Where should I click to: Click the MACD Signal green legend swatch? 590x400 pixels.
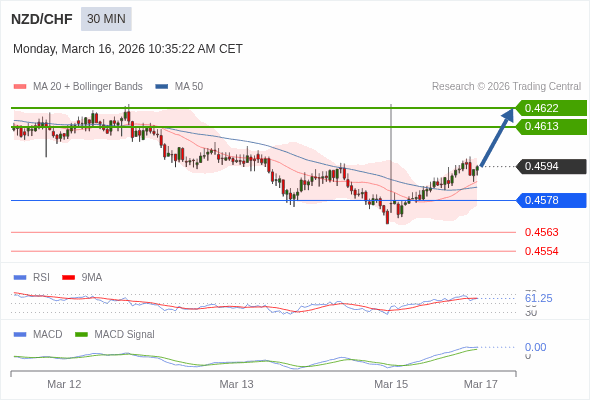pyautogui.click(x=81, y=335)
